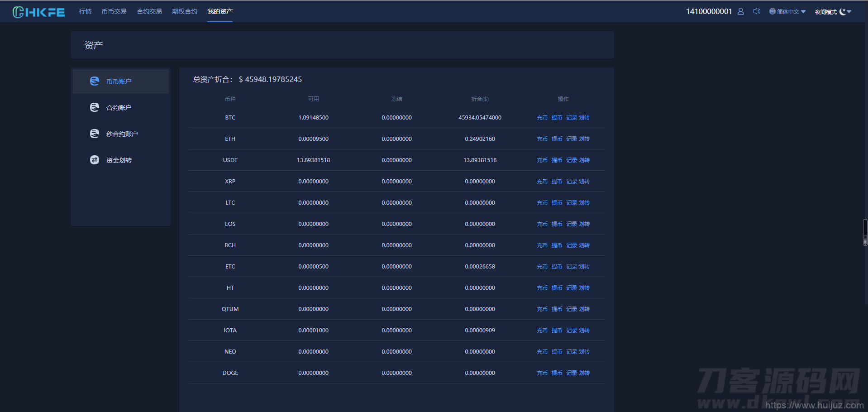Click the speaker announcement icon

[756, 11]
